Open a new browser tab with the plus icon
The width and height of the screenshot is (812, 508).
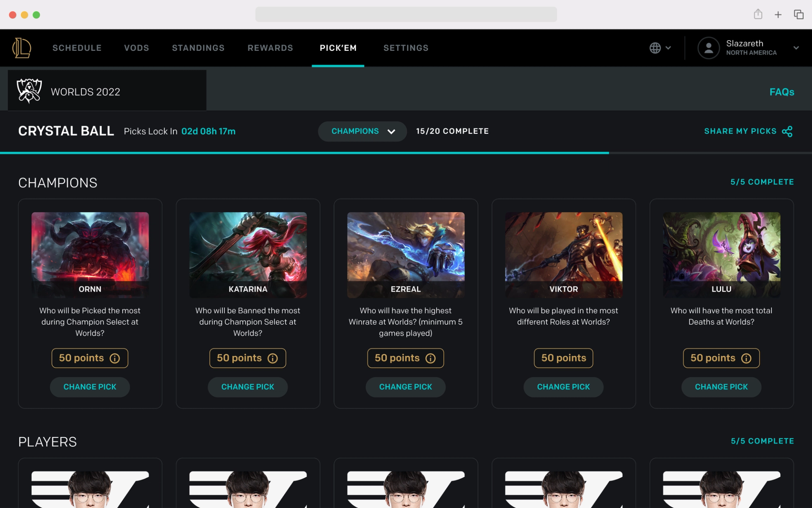pyautogui.click(x=778, y=14)
